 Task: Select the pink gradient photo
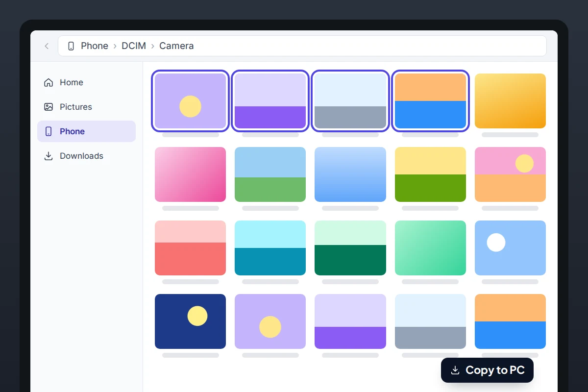(x=190, y=174)
